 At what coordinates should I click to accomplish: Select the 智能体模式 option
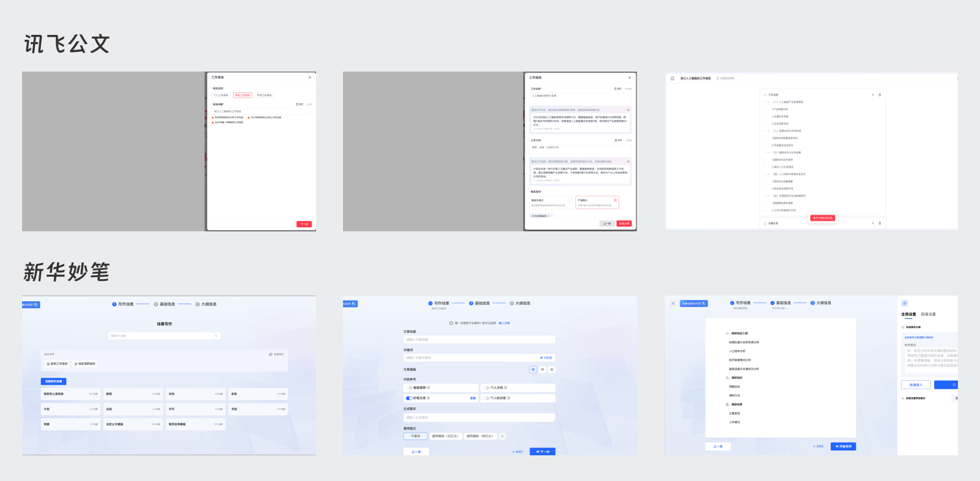pyautogui.click(x=551, y=202)
